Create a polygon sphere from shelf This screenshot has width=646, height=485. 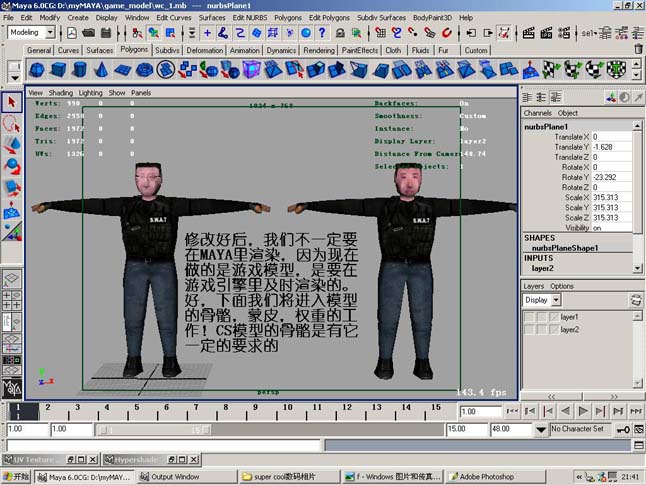(x=37, y=70)
